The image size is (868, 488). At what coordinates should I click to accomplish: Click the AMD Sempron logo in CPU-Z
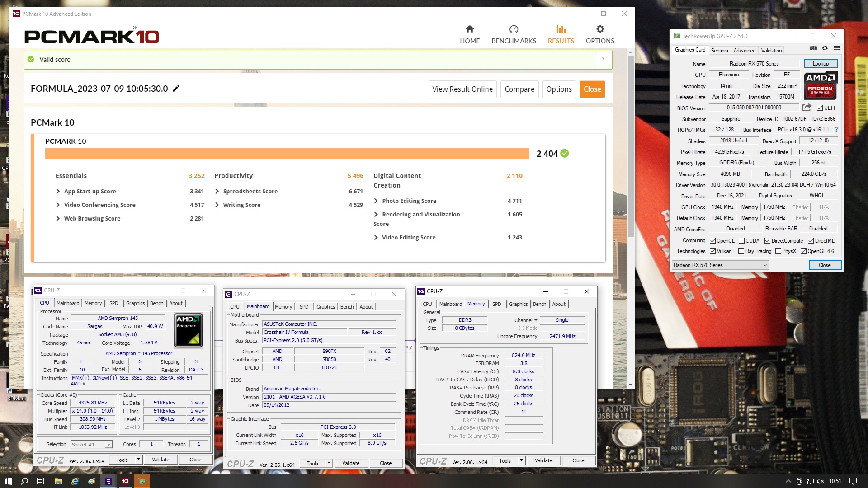pos(188,330)
